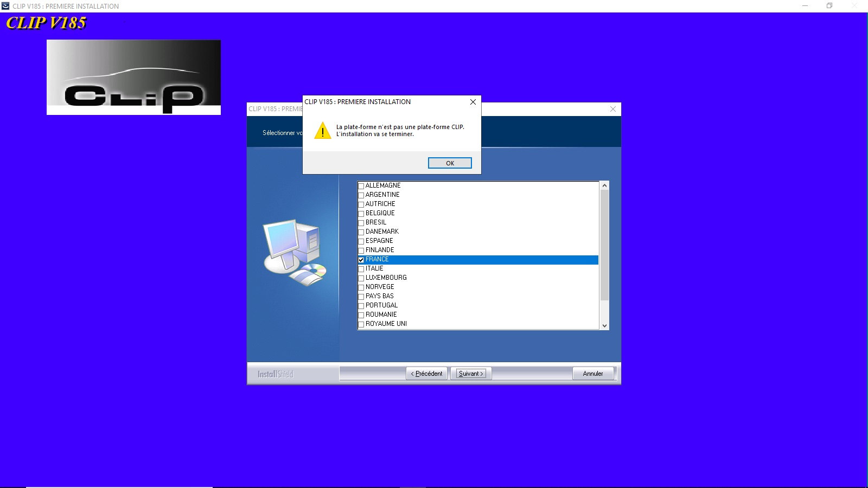This screenshot has width=868, height=488.
Task: Click the warning text about CLIP platform
Action: pyautogui.click(x=400, y=131)
